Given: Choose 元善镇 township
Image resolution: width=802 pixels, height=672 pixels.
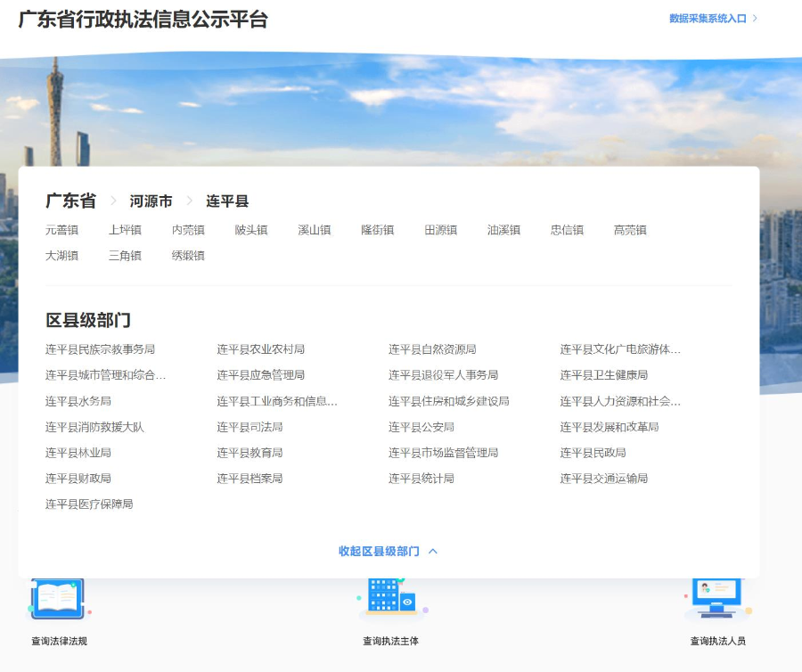Looking at the screenshot, I should 61,230.
